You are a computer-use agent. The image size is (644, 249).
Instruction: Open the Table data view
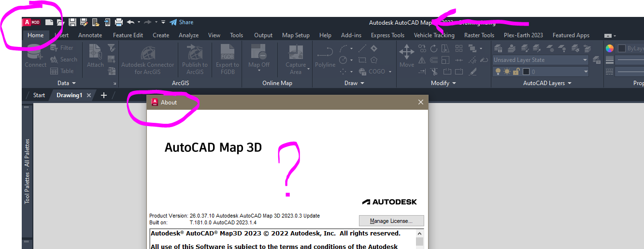(62, 71)
